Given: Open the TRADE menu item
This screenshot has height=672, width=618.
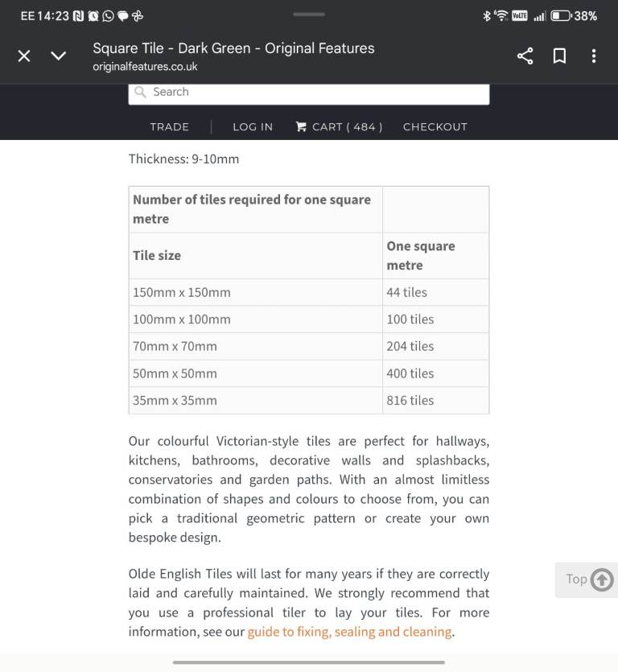Looking at the screenshot, I should pos(169,126).
